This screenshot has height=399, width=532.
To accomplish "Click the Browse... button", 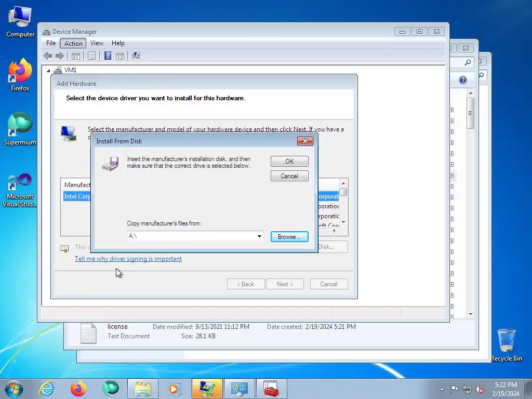I will point(289,237).
